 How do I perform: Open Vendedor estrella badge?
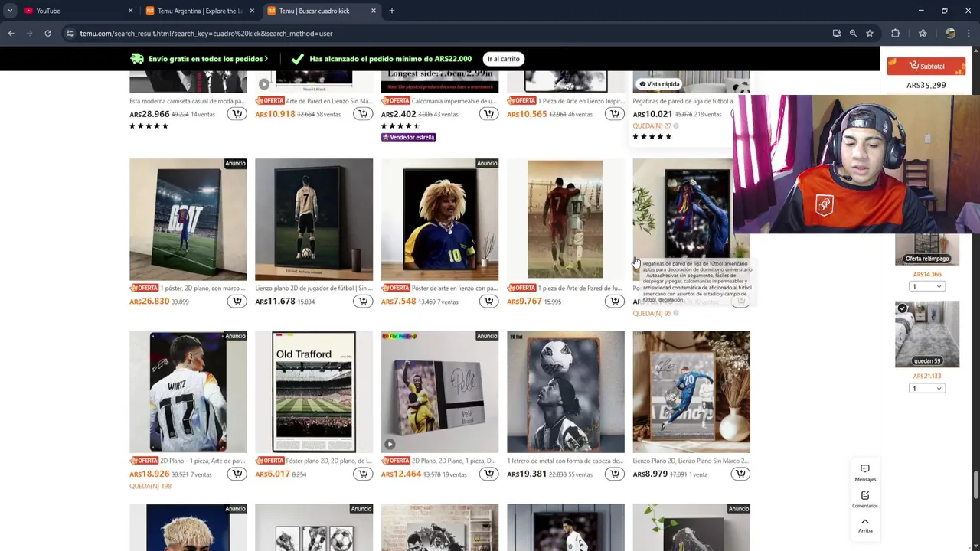tap(408, 137)
